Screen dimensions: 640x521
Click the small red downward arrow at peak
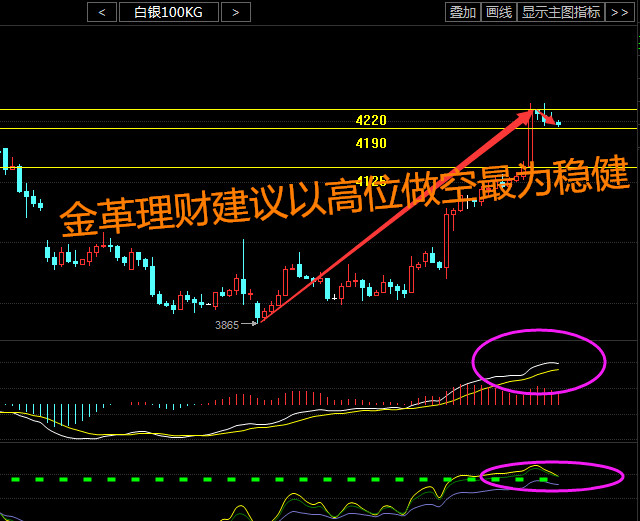pos(549,119)
